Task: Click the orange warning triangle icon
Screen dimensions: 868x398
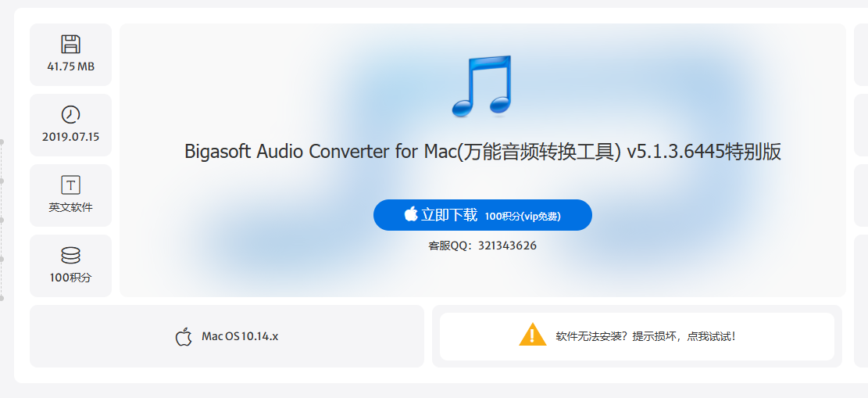Action: pyautogui.click(x=533, y=334)
